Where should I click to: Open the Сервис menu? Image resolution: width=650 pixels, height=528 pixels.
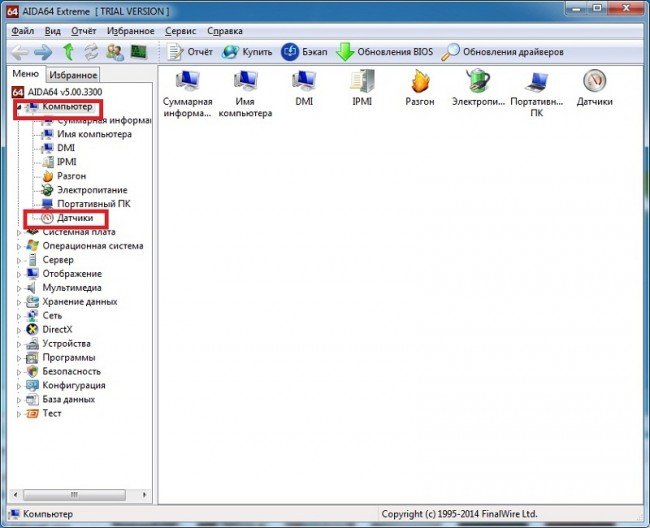point(181,30)
